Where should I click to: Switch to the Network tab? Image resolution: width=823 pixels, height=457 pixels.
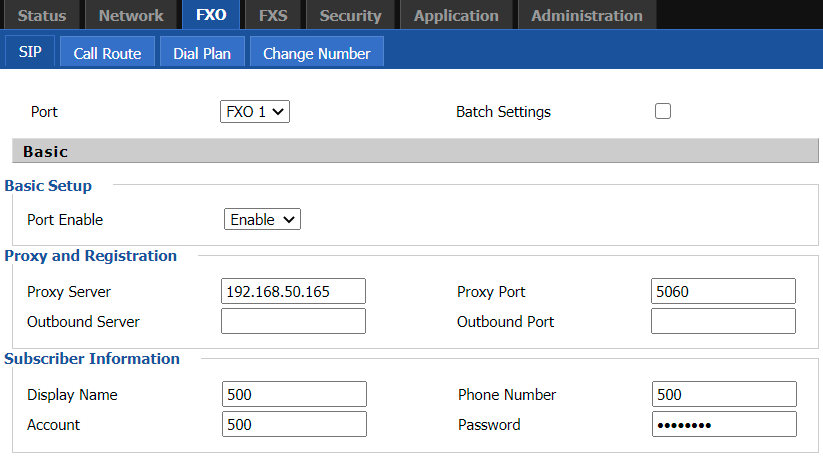pos(131,15)
